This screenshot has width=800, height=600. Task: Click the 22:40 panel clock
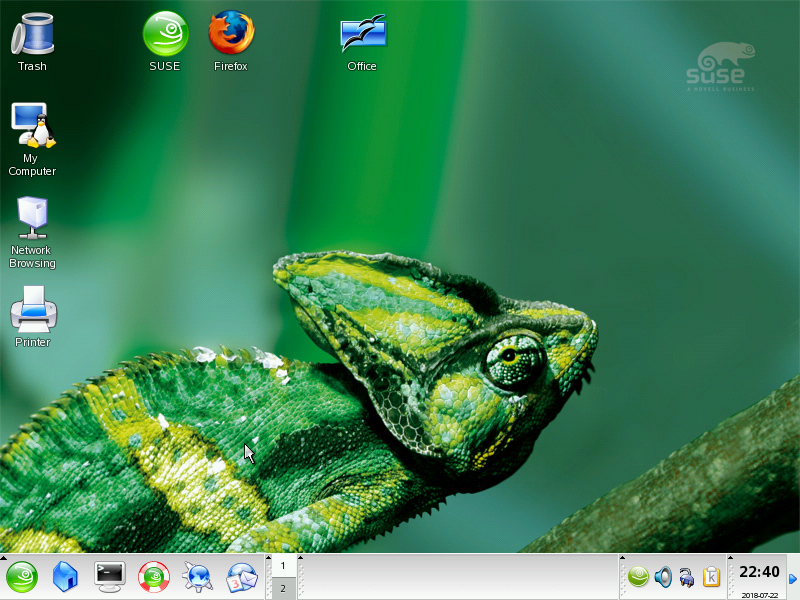click(758, 573)
